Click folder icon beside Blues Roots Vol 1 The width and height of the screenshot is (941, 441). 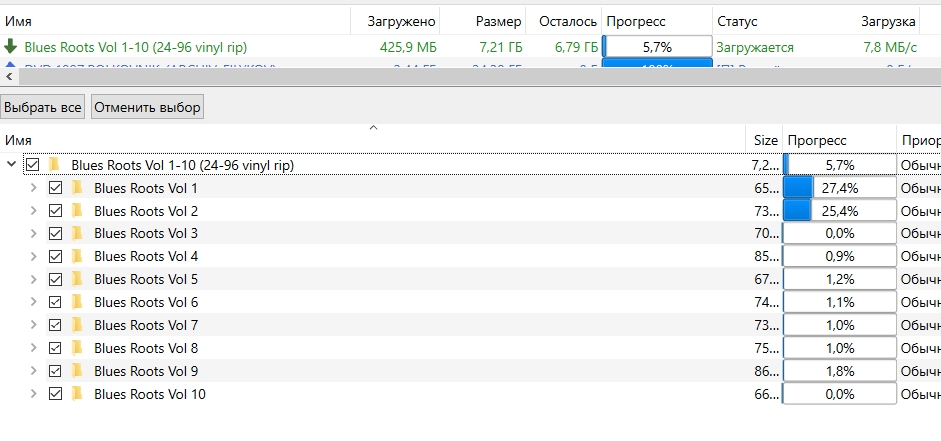pos(77,188)
